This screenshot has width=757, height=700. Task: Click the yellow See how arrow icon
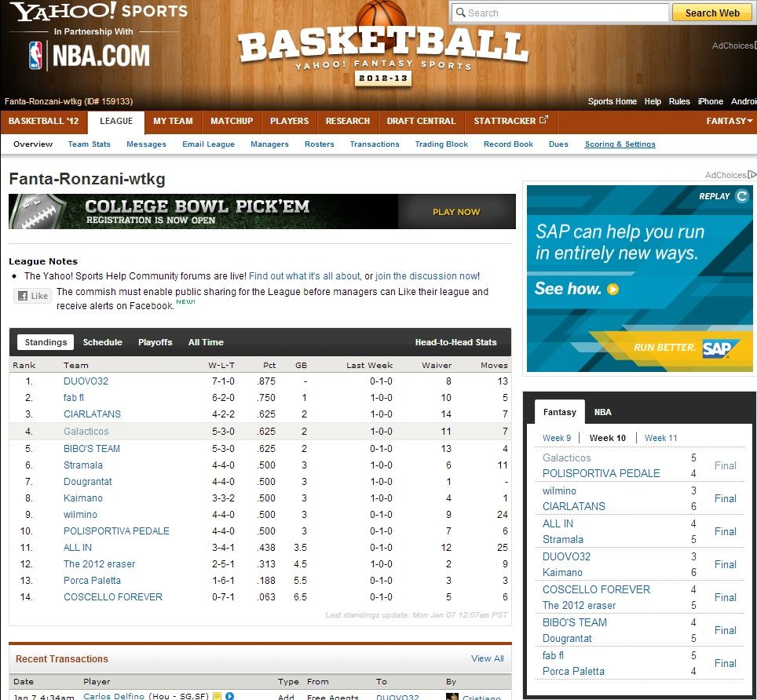(613, 290)
